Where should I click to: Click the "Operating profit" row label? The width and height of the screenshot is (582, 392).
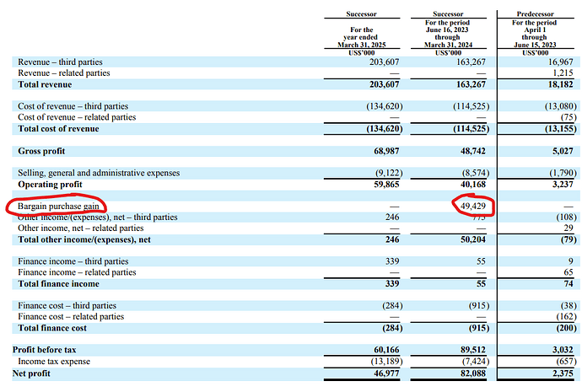(x=52, y=183)
